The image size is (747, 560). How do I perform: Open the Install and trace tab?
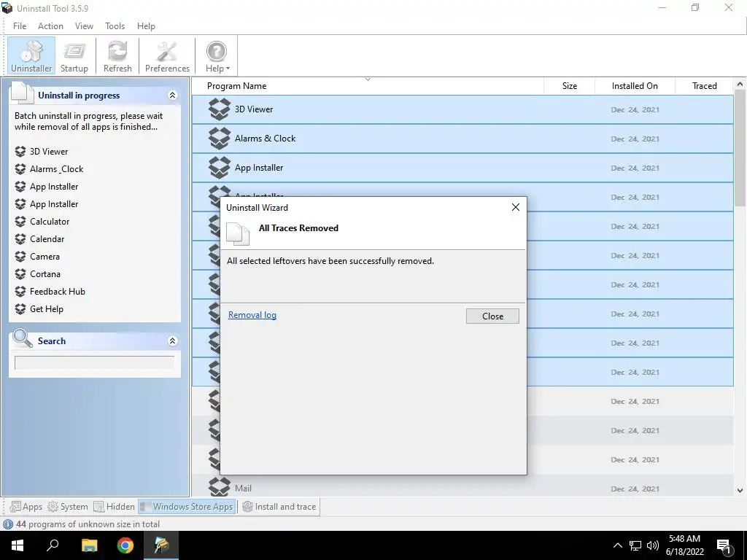279,507
